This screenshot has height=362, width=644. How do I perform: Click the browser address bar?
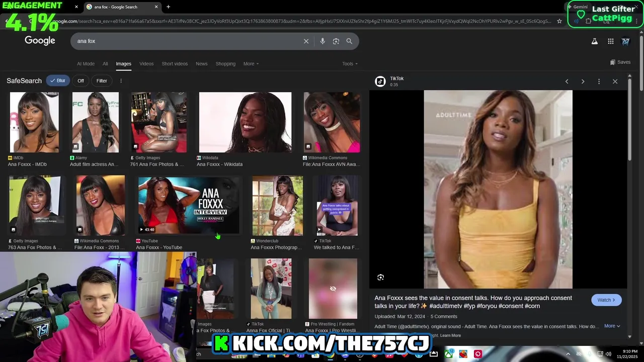pyautogui.click(x=302, y=21)
